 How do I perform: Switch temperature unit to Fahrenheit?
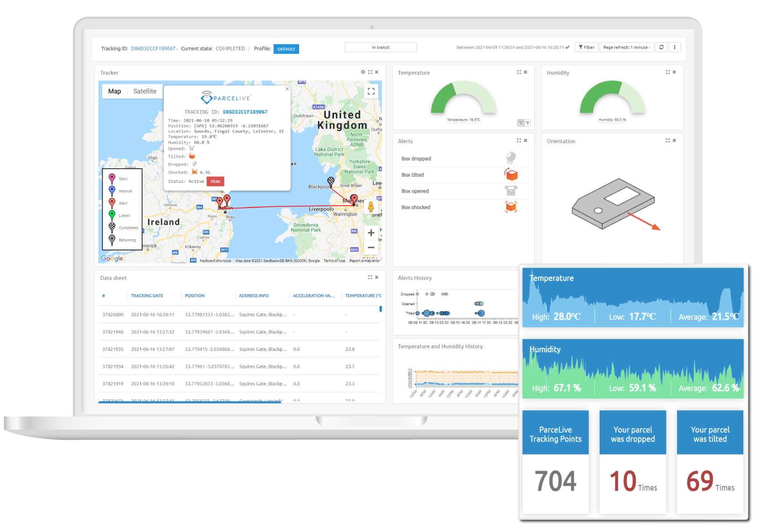point(527,123)
